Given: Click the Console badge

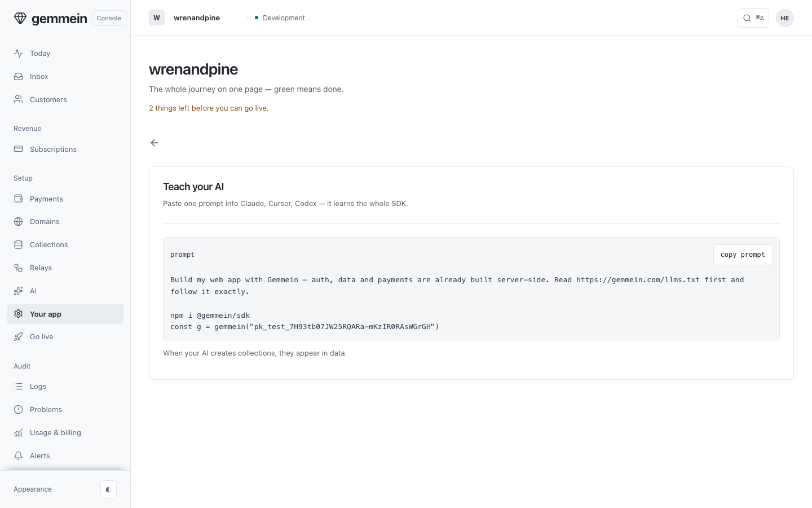Looking at the screenshot, I should click(x=109, y=18).
